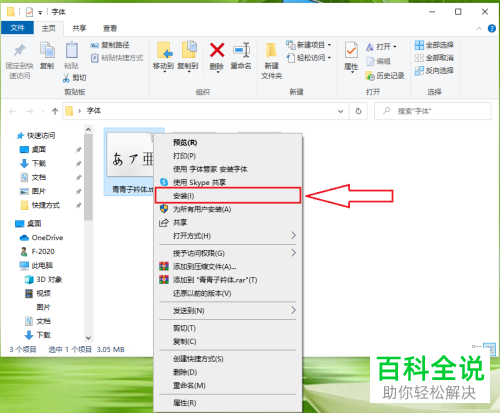The image size is (500, 413).
Task: Select This PC (此电脑) in sidebar
Action: (36, 266)
